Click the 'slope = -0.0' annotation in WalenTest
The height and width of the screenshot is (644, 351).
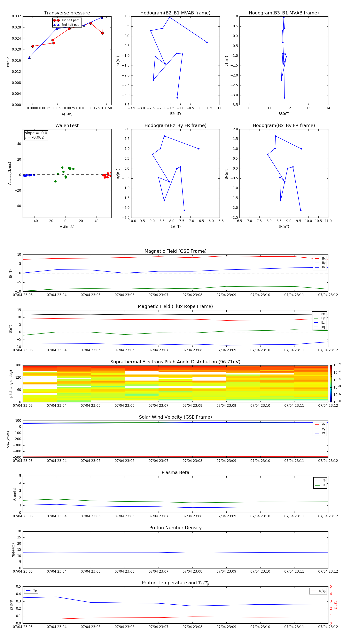[36, 133]
